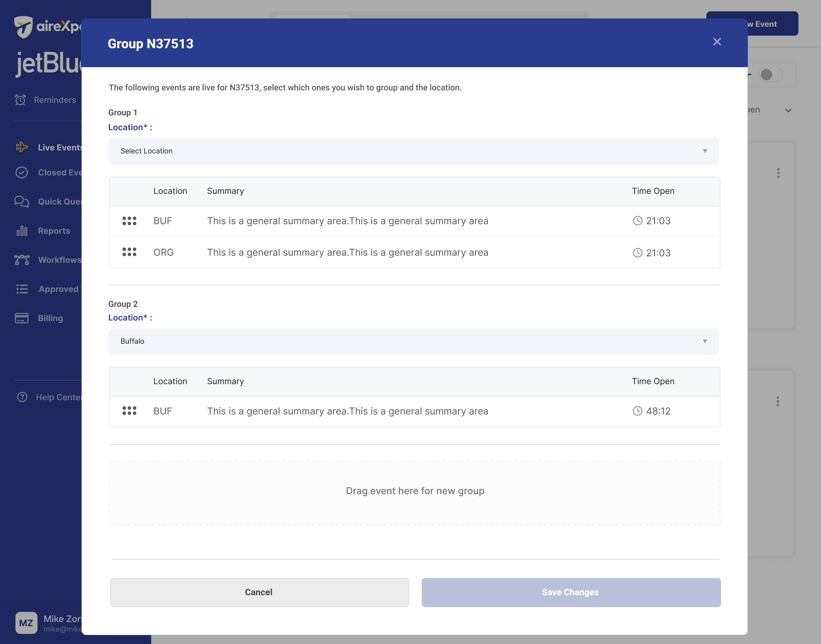821x644 pixels.
Task: Toggle the switch at top right
Action: pos(770,74)
